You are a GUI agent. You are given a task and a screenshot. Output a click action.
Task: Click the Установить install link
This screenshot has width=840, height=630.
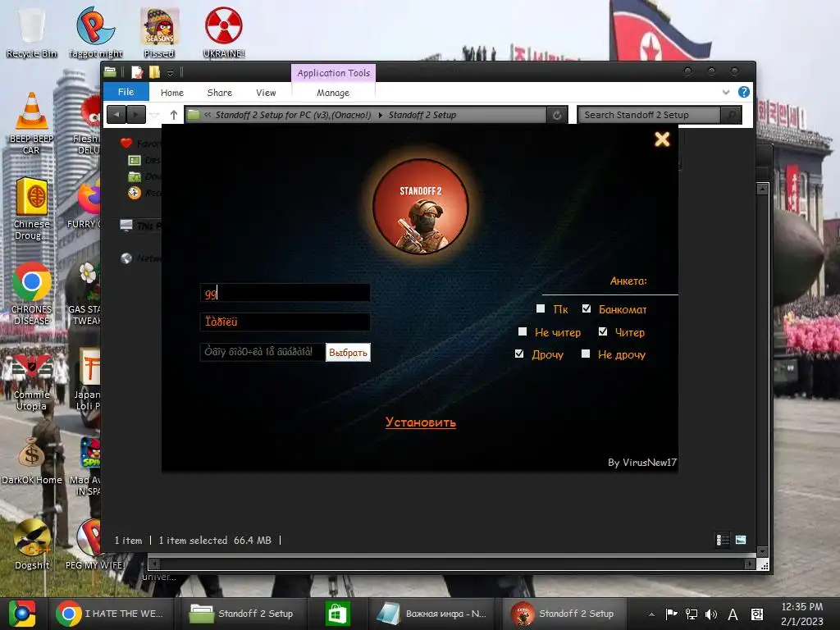[421, 422]
